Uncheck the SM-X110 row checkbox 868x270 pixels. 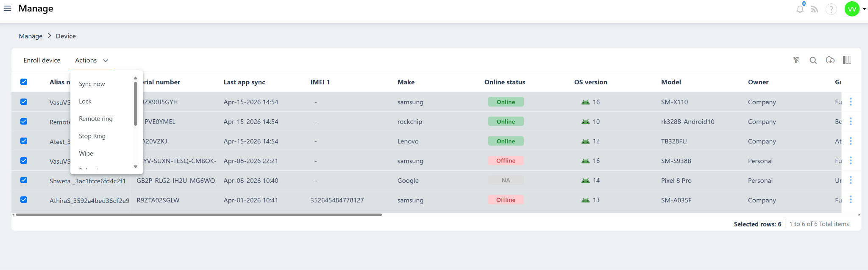[24, 102]
